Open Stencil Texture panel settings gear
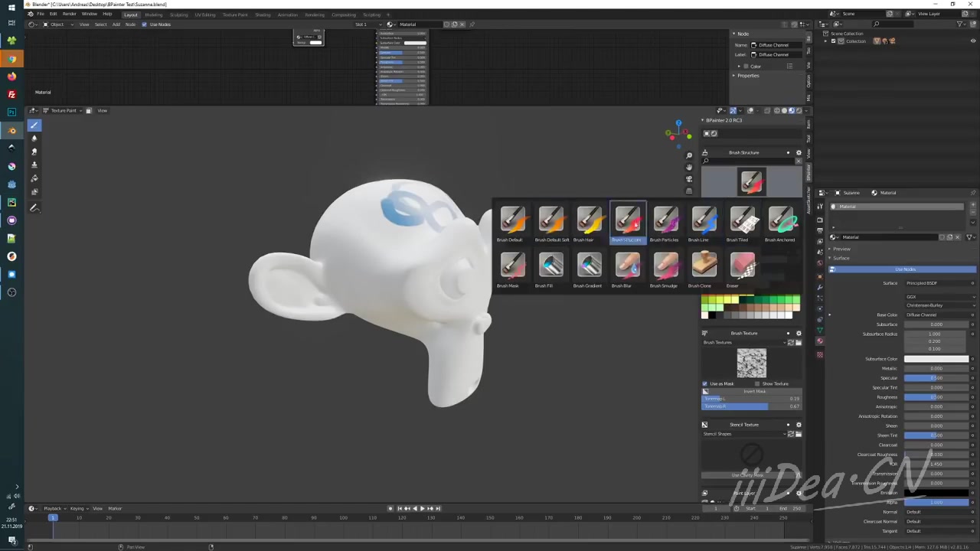 pos(799,425)
